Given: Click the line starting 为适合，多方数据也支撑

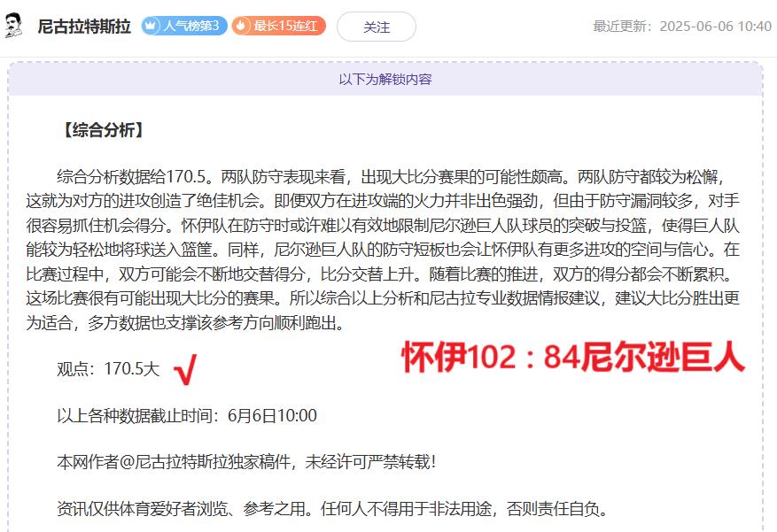Looking at the screenshot, I should (x=185, y=323).
